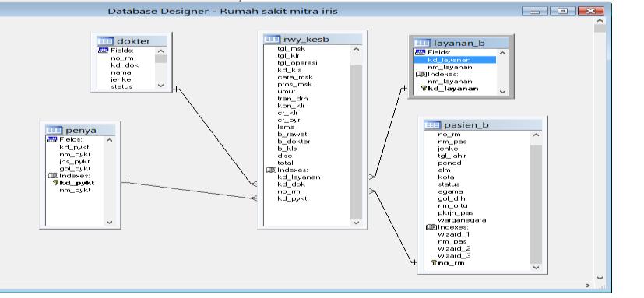Viewport: 644px width, 298px height.
Task: Select kd_pykt index in rwy_kesb table
Action: [292, 198]
